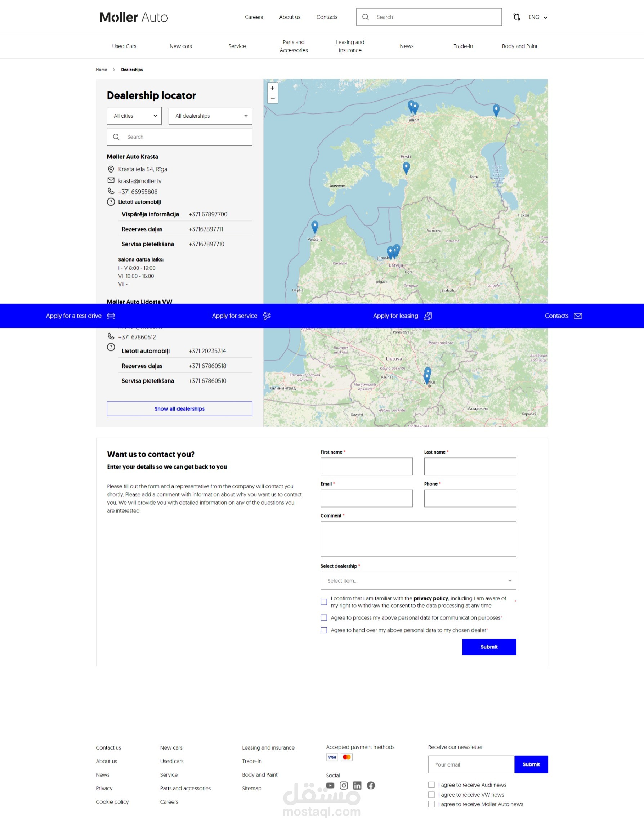Click the Your email newsletter field
The image size is (644, 835).
pos(471,765)
